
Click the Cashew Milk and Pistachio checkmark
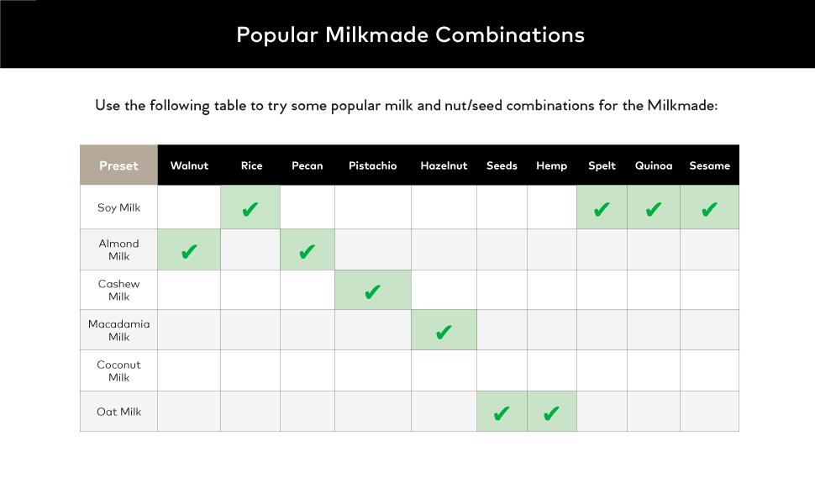[x=372, y=291]
